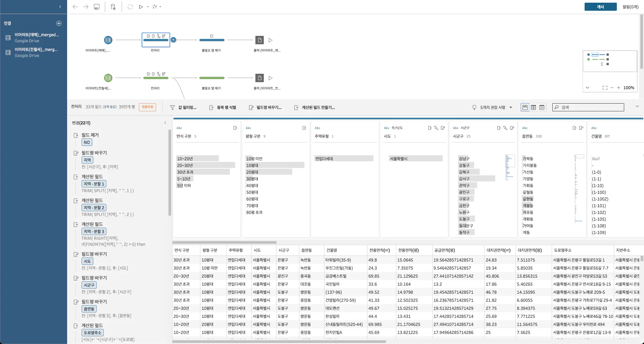
Task: Select the 비아파트(전월세) input step
Action: 108,78
